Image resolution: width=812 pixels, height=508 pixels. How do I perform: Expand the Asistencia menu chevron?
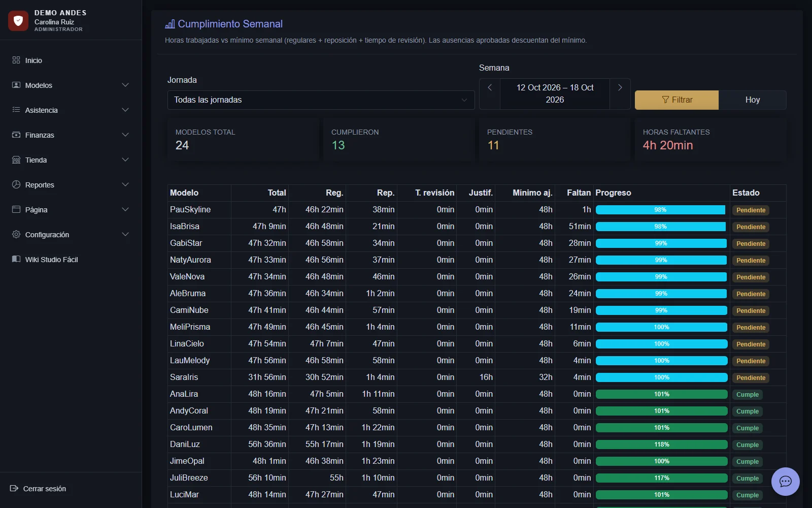coord(125,110)
